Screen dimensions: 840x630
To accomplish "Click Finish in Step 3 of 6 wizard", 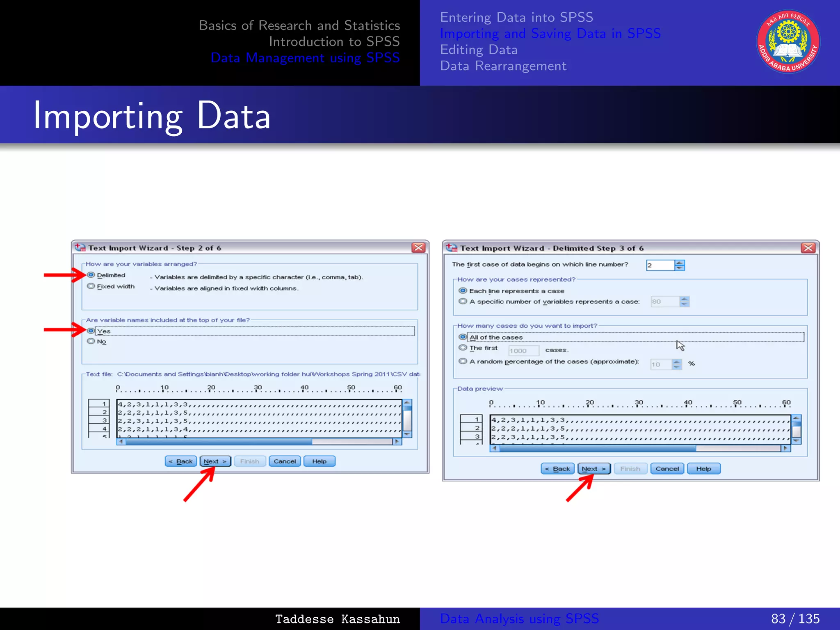I will [x=630, y=469].
